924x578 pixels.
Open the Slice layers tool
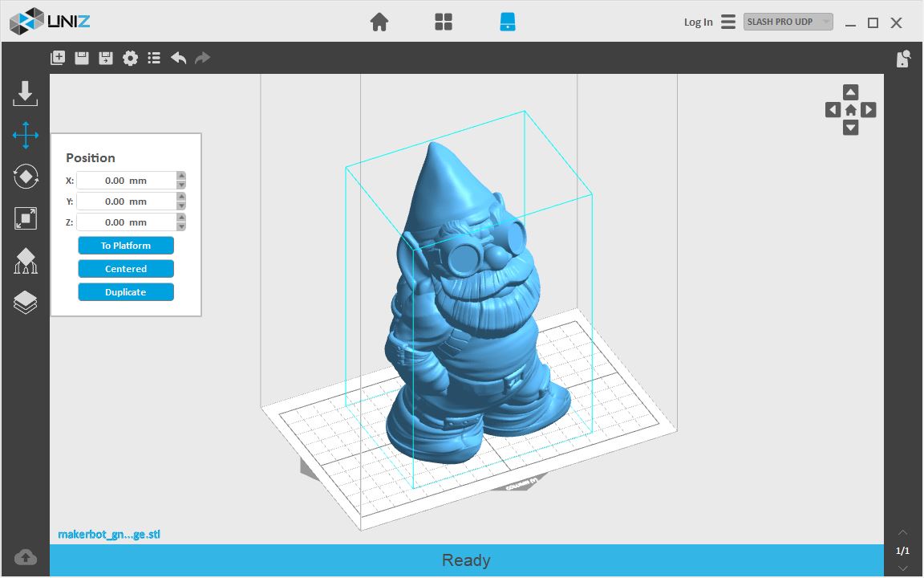click(25, 302)
